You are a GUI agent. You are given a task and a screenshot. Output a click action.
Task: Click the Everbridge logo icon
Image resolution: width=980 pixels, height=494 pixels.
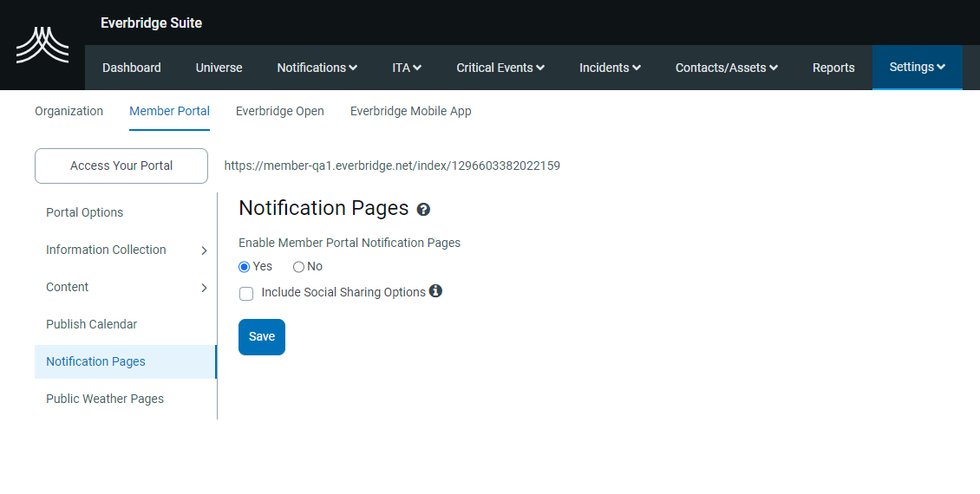point(42,45)
